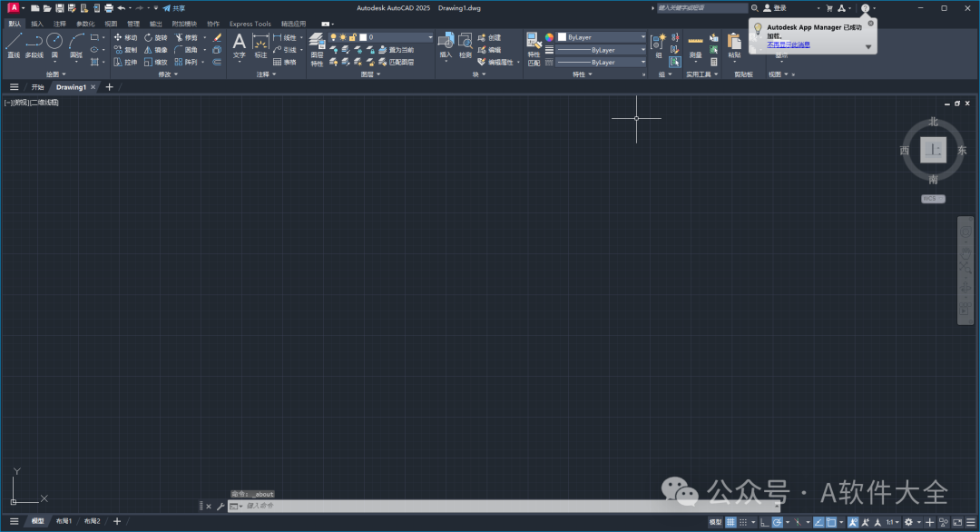Viewport: 980px width, 532px height.
Task: Click 匹配图层 button
Action: pyautogui.click(x=397, y=62)
